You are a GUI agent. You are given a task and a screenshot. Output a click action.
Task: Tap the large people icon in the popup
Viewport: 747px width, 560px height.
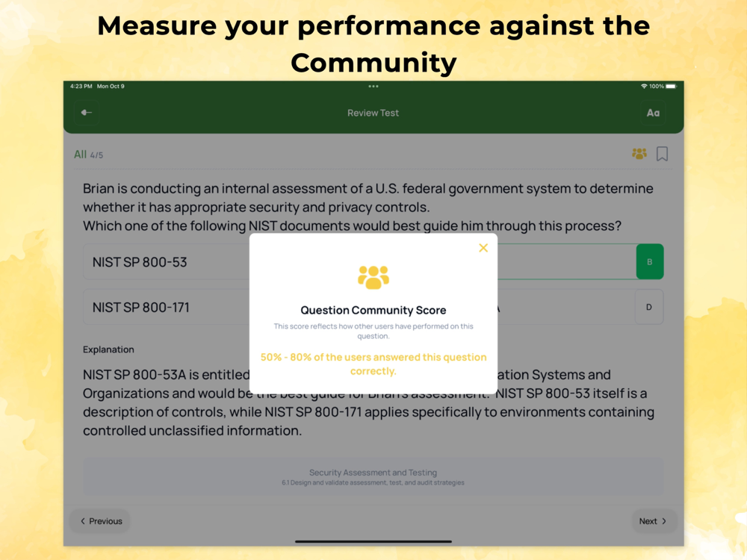tap(373, 277)
